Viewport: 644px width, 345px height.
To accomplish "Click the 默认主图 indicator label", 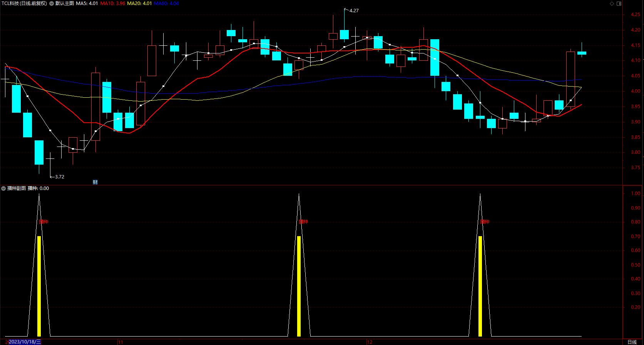I will (x=65, y=3).
